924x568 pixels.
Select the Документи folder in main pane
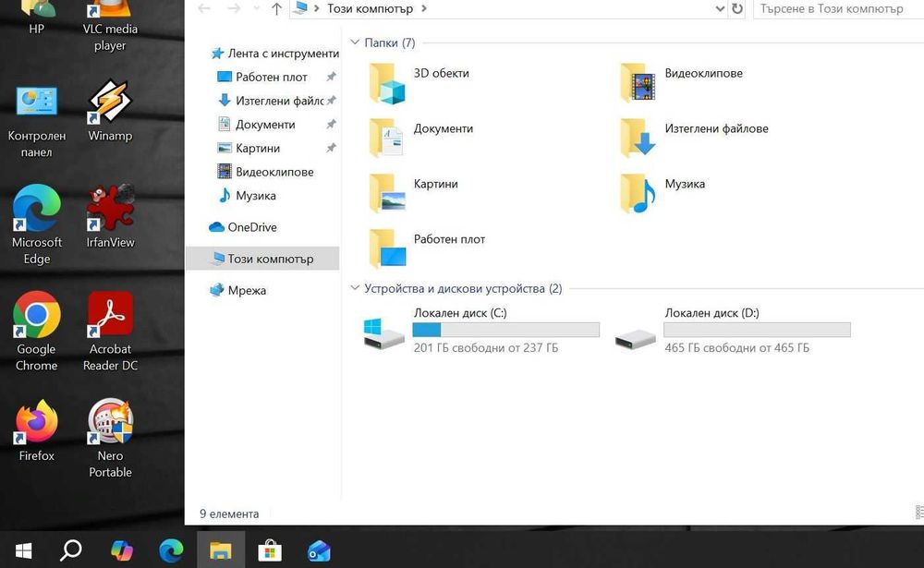pyautogui.click(x=420, y=138)
